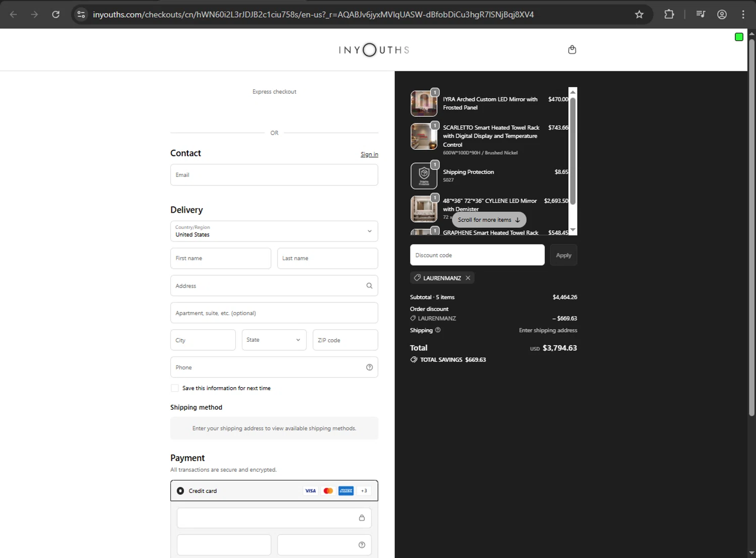
Task: Focus the First name field
Action: [x=221, y=259]
